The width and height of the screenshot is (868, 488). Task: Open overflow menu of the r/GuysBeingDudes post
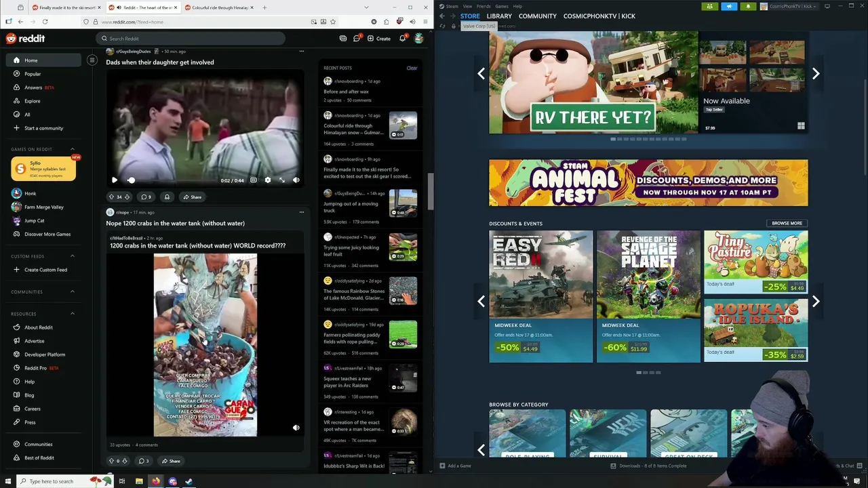click(302, 52)
